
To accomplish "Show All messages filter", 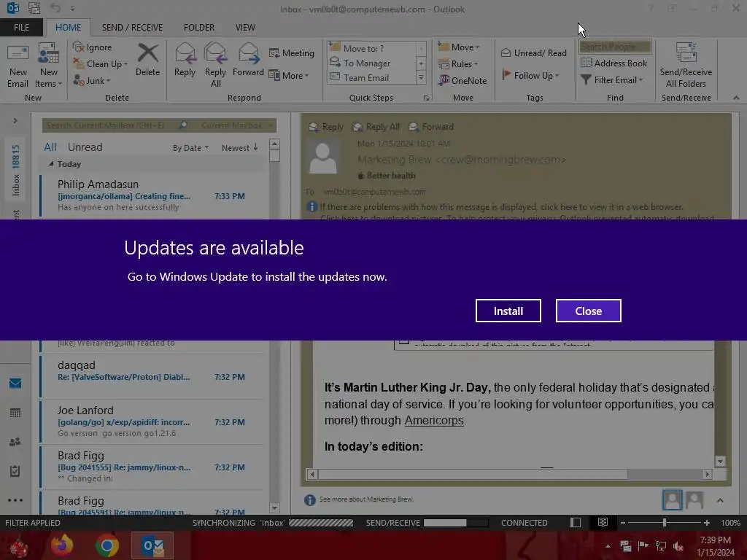I will click(x=50, y=147).
